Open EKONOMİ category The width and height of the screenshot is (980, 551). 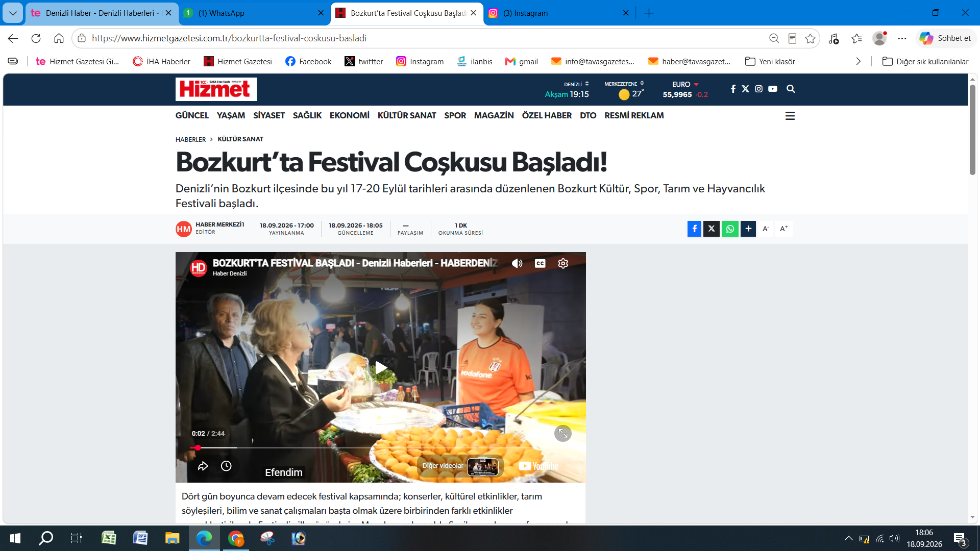[350, 115]
